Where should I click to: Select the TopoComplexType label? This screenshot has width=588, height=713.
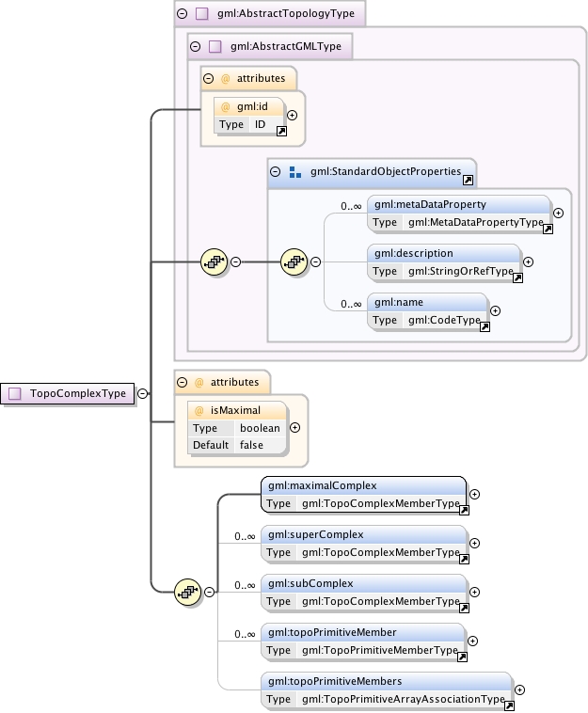click(78, 394)
